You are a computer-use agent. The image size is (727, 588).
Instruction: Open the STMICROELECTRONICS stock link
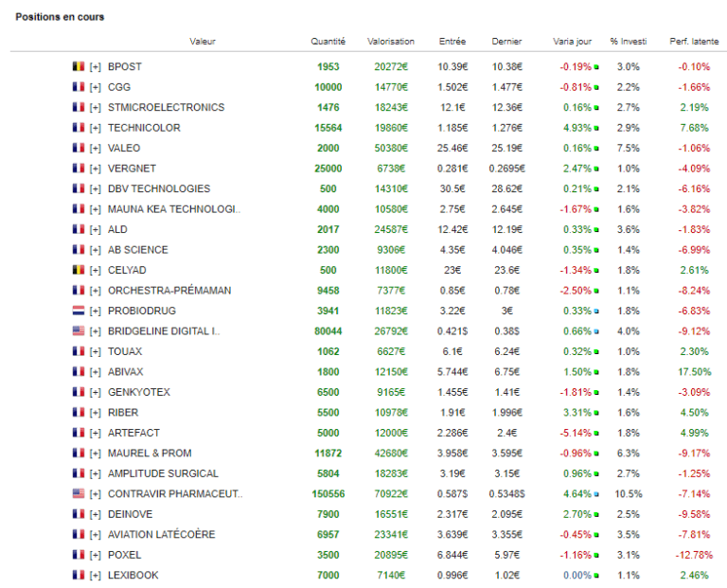(166, 107)
